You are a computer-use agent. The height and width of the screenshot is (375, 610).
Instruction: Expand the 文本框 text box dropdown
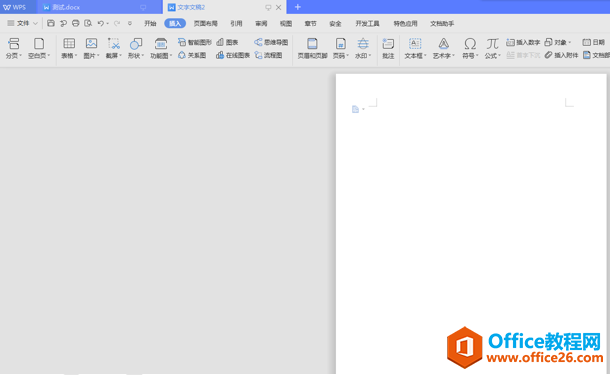click(x=425, y=56)
